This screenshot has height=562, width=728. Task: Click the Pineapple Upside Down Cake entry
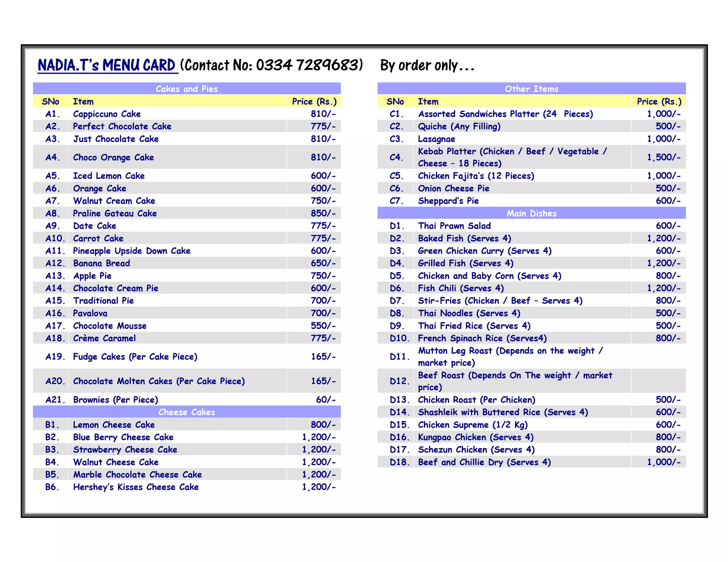click(132, 251)
